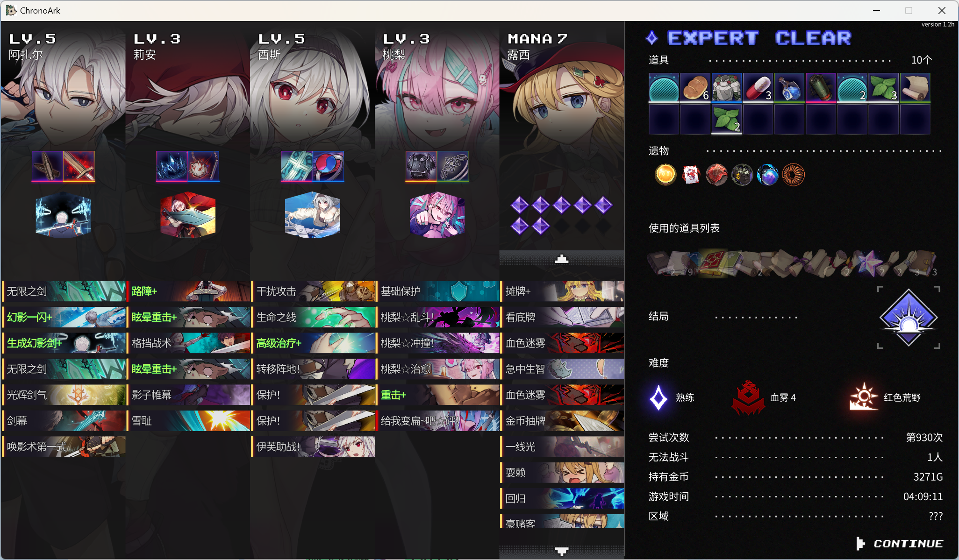Click the orange ring relic icon
The image size is (959, 560).
pos(794,175)
